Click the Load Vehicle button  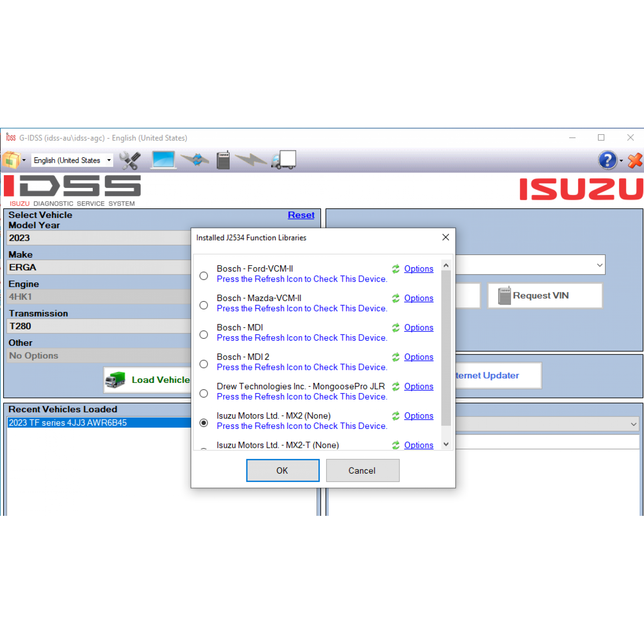tap(147, 380)
